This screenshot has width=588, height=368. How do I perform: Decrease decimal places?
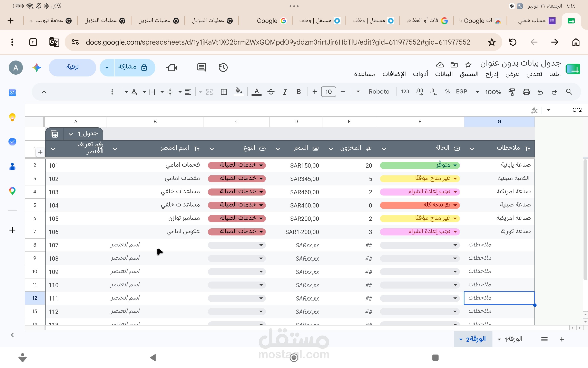433,92
